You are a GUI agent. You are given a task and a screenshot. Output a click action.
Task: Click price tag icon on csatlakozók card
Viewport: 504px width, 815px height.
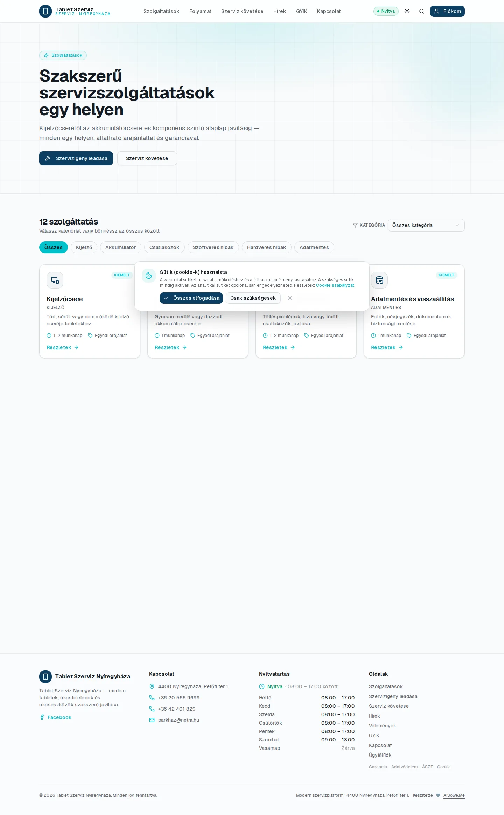point(307,336)
